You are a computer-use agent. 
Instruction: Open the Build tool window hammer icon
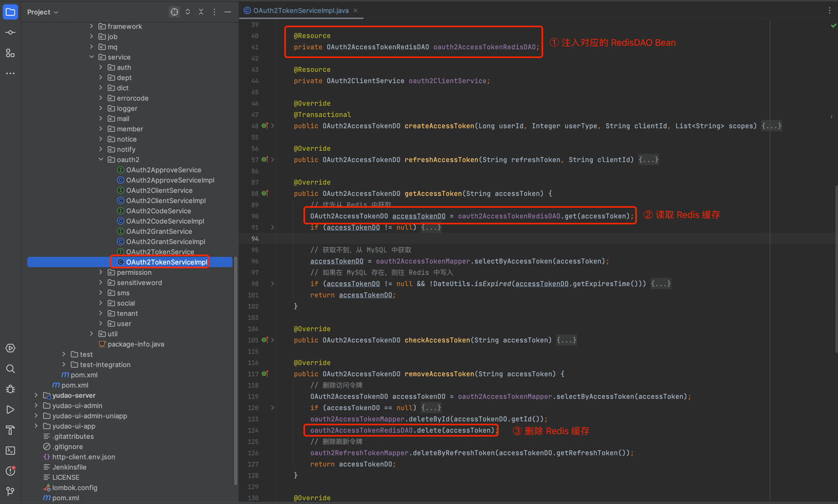point(10,430)
